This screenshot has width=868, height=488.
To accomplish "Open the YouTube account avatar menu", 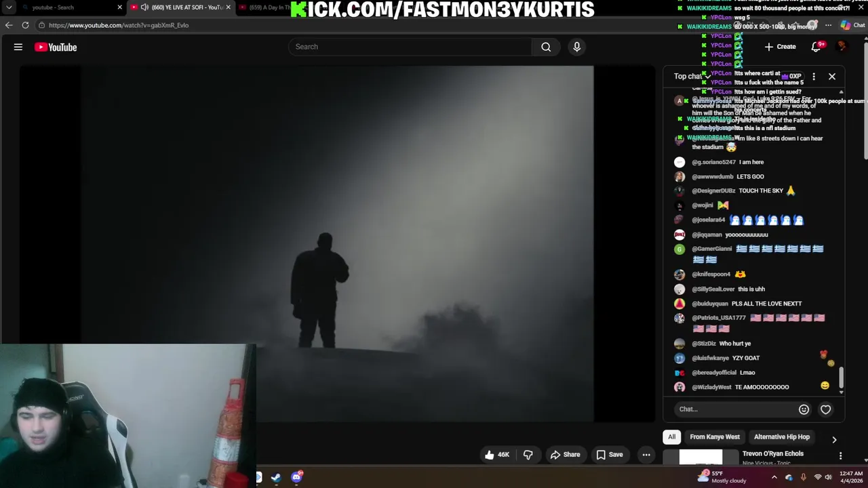I will [842, 47].
